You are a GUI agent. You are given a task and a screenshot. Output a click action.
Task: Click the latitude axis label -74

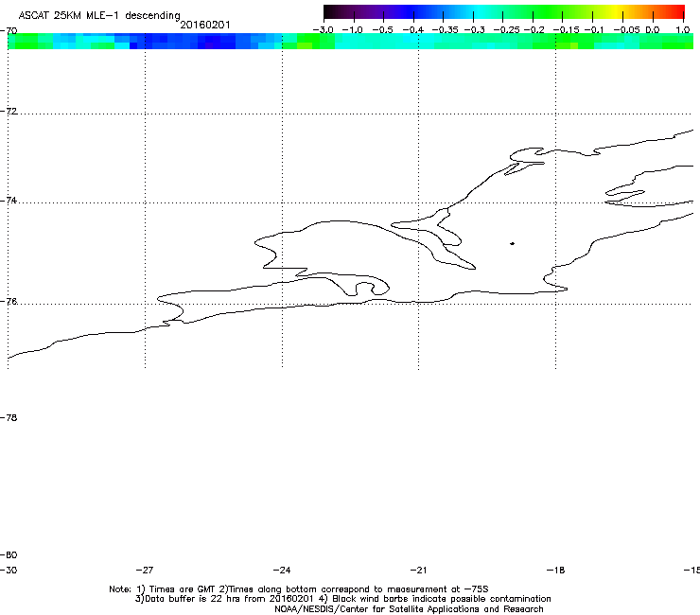[9, 200]
